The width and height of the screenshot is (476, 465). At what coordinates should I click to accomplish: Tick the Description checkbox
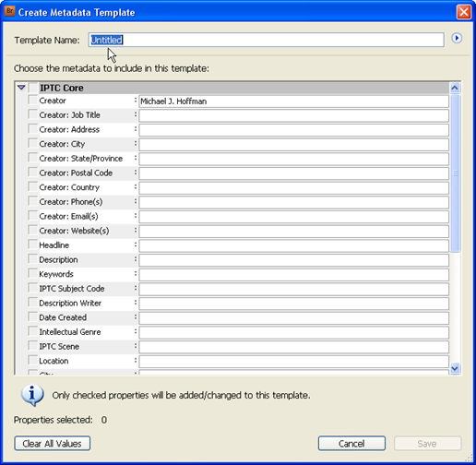click(x=32, y=259)
